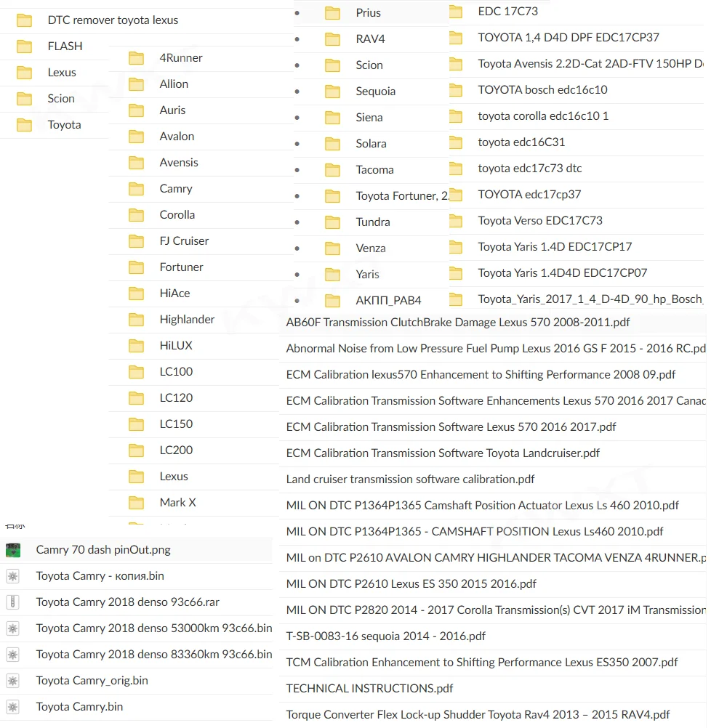727x728 pixels.
Task: Select the Avalon folder icon
Action: pyautogui.click(x=136, y=137)
